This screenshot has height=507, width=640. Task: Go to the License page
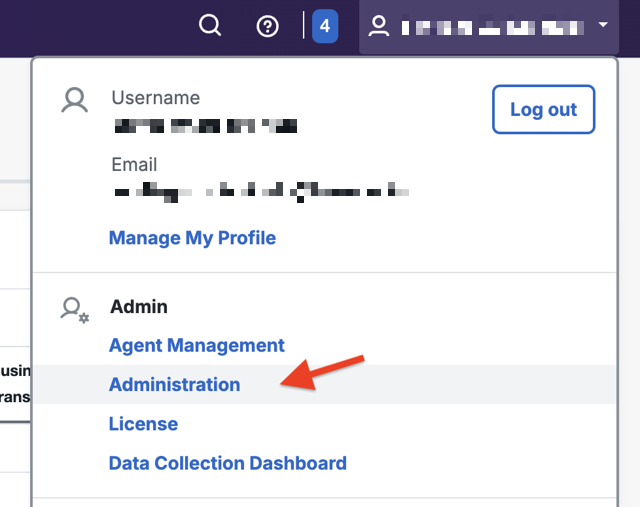pyautogui.click(x=143, y=424)
